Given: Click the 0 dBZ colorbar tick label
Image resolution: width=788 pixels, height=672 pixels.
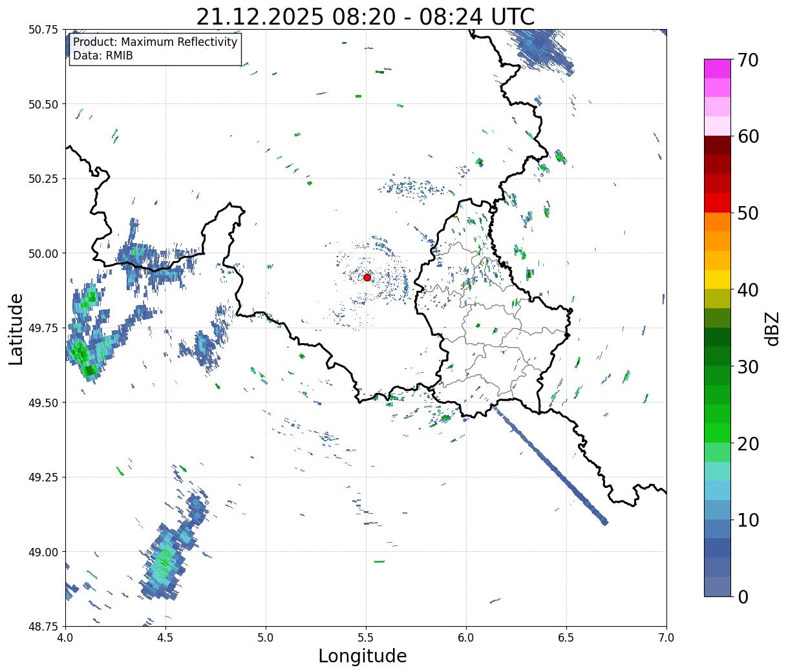Looking at the screenshot, I should pos(742,596).
